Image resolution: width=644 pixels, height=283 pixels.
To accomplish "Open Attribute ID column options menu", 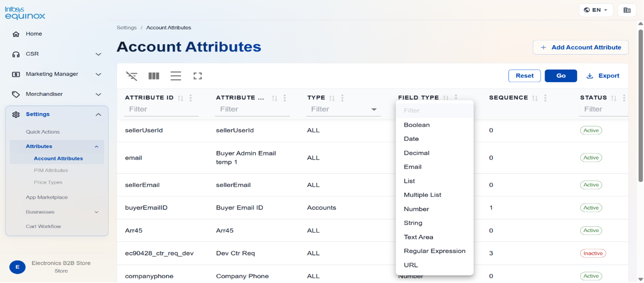I will click(191, 98).
